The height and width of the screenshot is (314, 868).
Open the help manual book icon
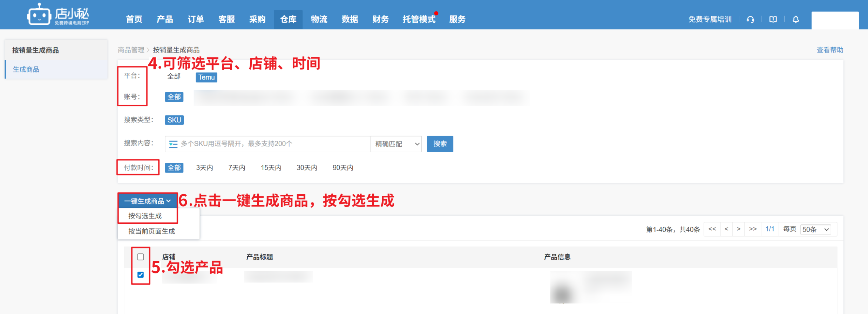pyautogui.click(x=773, y=20)
